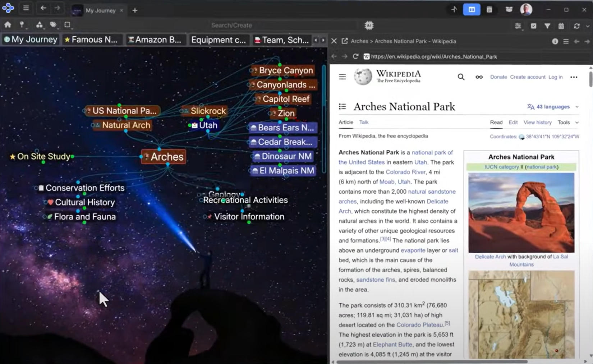Click the pin icon in the title bar
The width and height of the screenshot is (593, 364).
454,10
